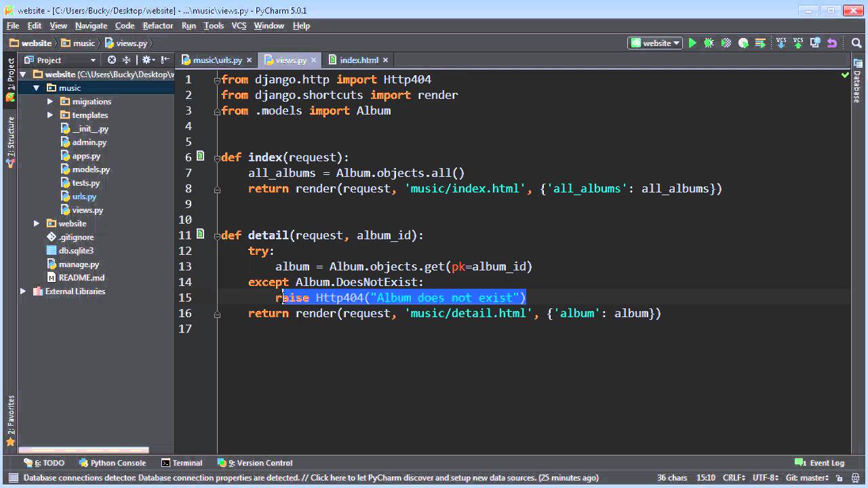Click the VCS update project icon
Screen dimensions: 868x488
click(x=781, y=43)
